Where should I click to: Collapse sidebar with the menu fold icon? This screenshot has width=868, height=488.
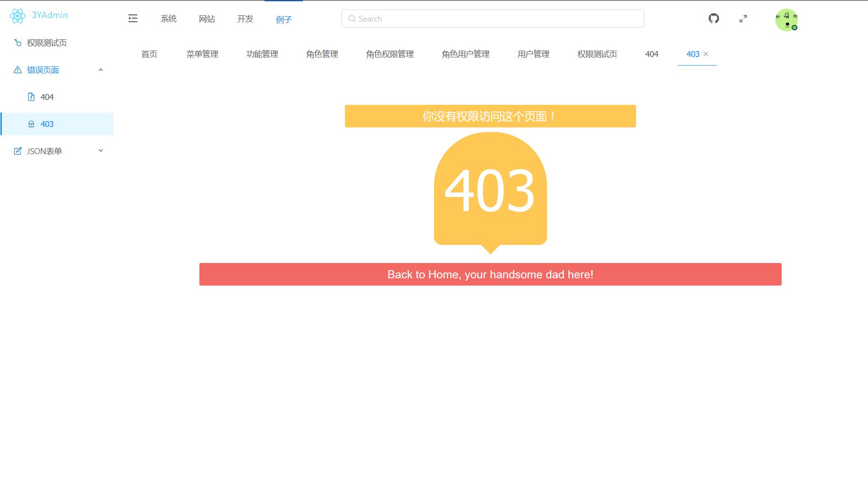coord(133,19)
